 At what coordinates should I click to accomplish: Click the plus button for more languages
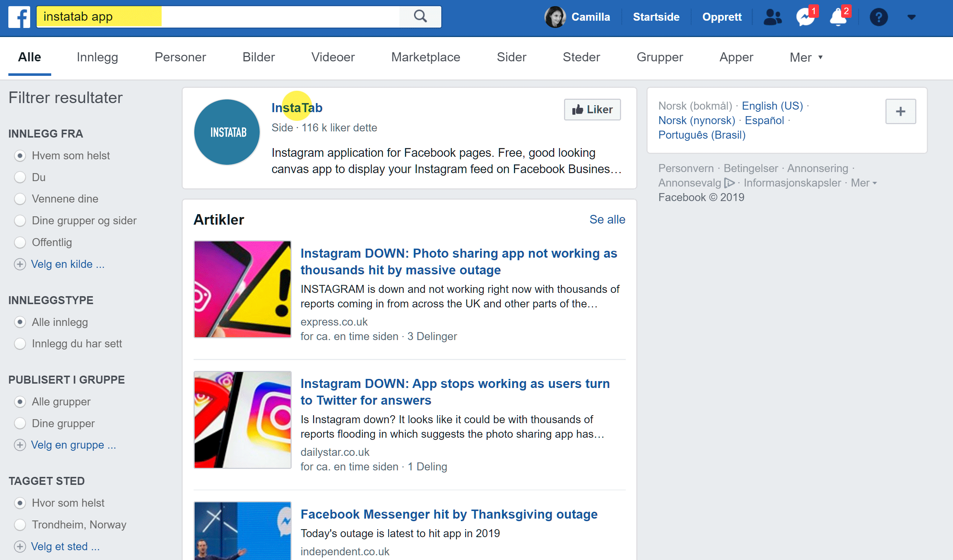tap(900, 111)
